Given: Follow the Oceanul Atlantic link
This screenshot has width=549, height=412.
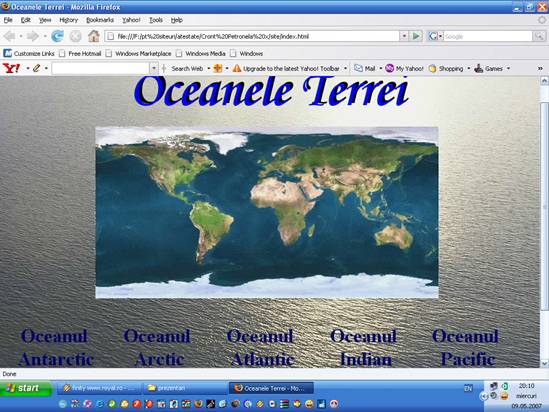Looking at the screenshot, I should coord(260,348).
